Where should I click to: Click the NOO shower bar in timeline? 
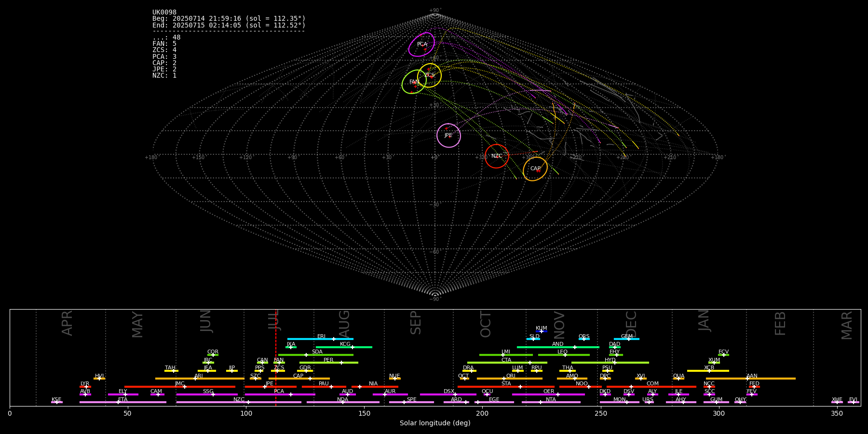(581, 386)
